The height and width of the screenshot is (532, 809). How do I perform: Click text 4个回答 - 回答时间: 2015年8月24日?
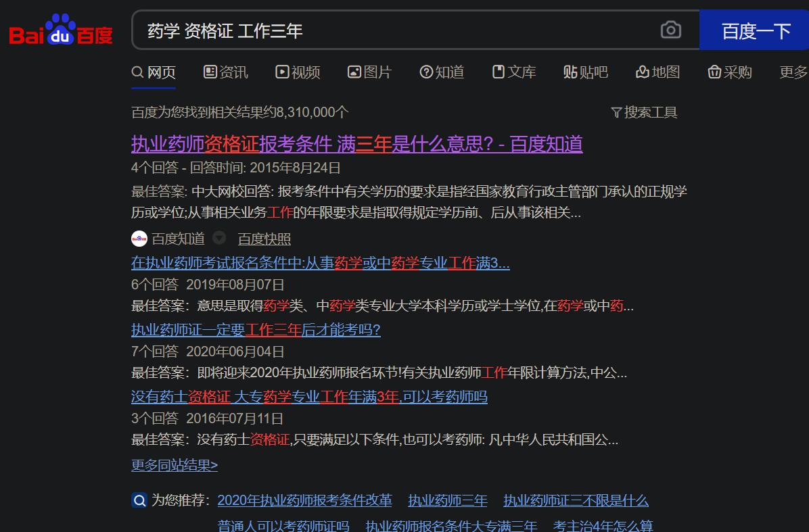(236, 168)
